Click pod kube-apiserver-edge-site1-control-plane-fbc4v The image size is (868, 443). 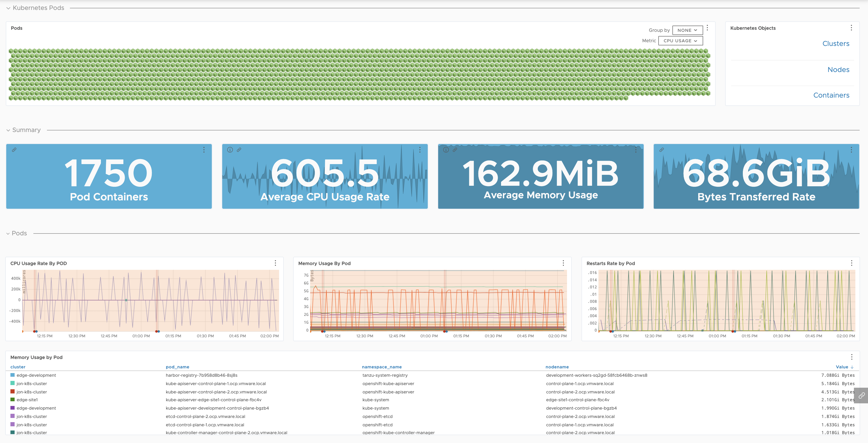point(214,400)
